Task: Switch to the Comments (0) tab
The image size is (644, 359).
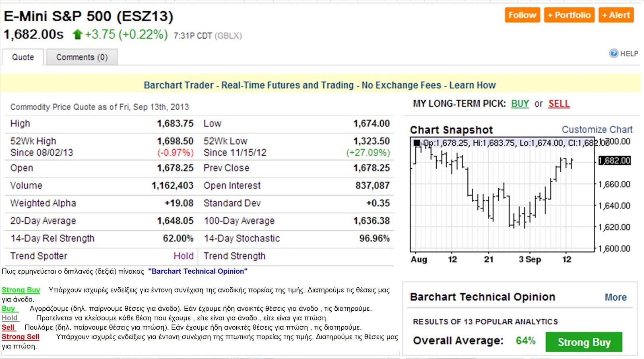Action: pyautogui.click(x=82, y=57)
